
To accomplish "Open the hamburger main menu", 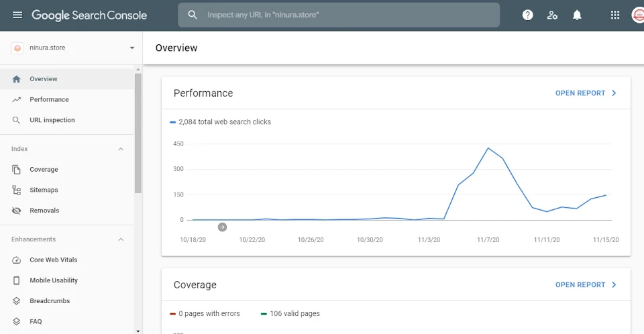I will tap(17, 15).
